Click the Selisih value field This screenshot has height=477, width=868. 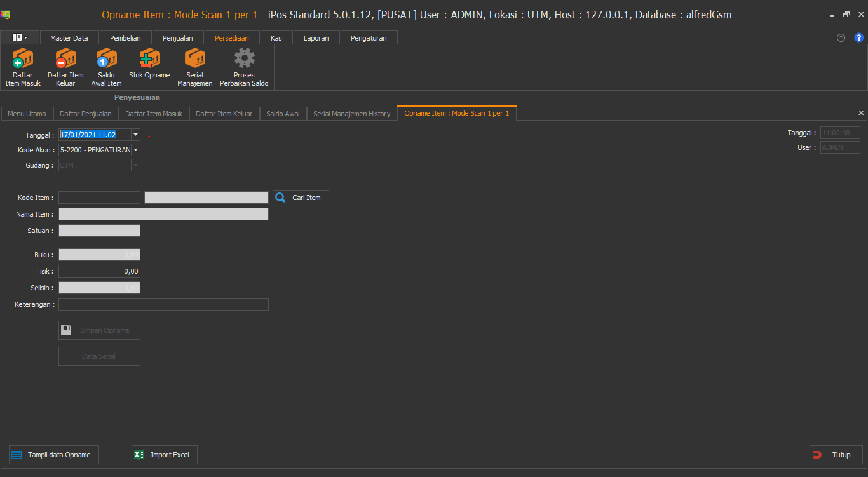point(99,288)
